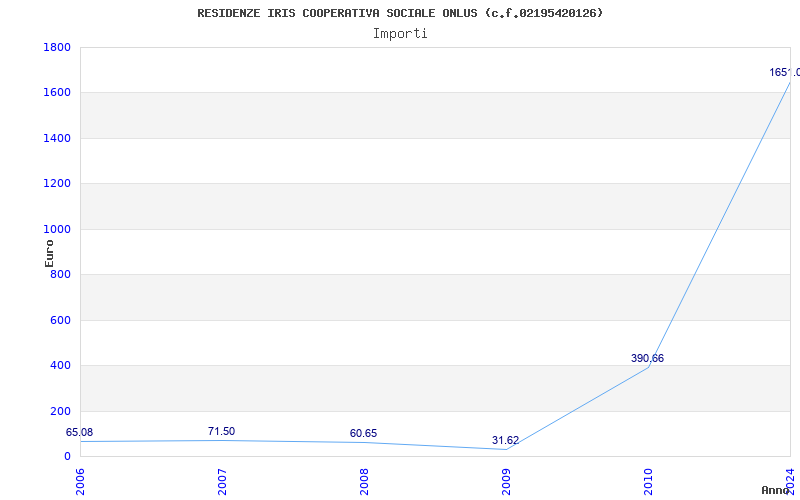Click the Importi subtitle
This screenshot has height=500, width=800.
click(x=400, y=34)
